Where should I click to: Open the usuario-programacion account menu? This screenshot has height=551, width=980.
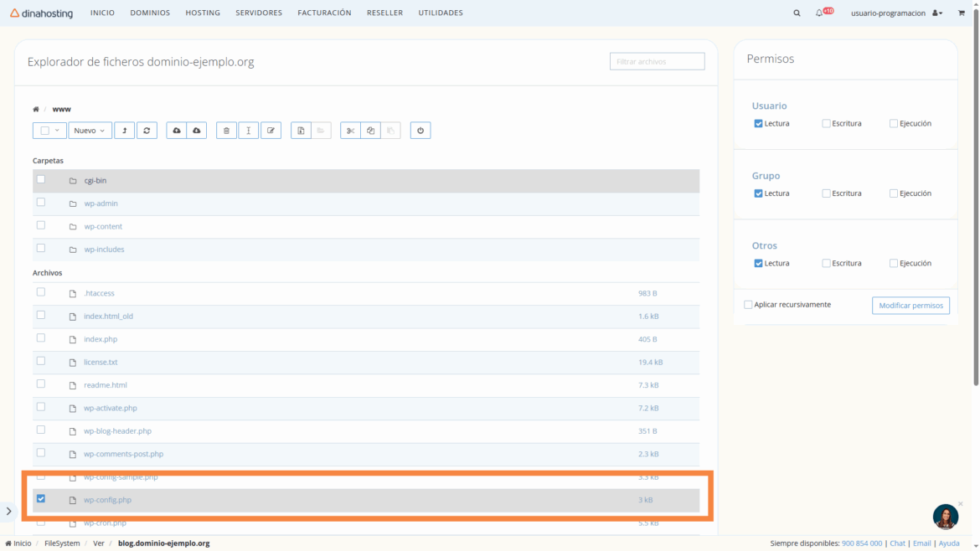pyautogui.click(x=895, y=13)
